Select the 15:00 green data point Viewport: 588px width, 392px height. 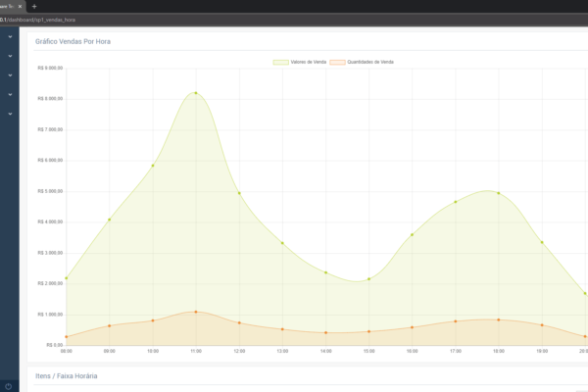[369, 279]
